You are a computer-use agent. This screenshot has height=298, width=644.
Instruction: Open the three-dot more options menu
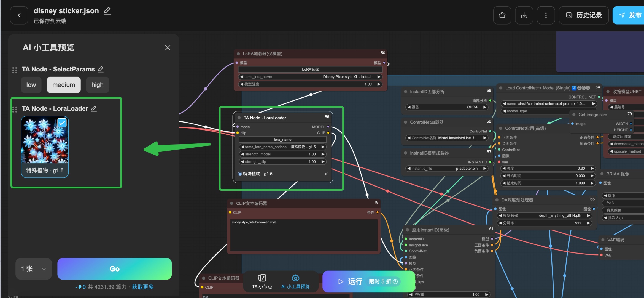[546, 15]
